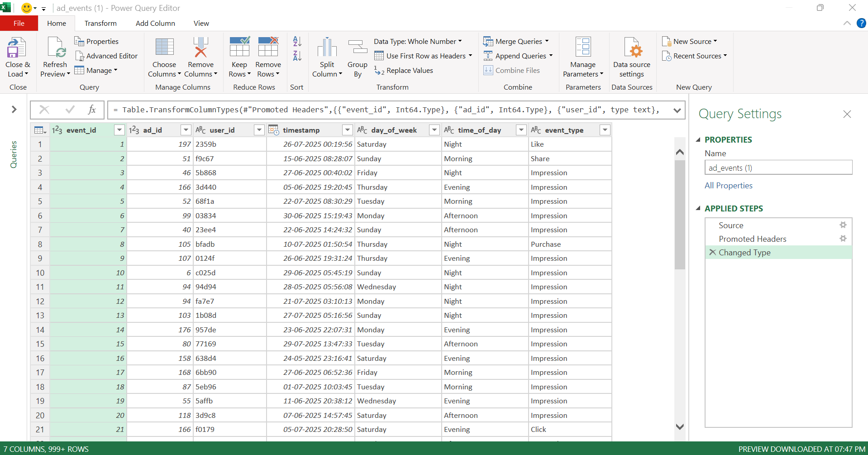The width and height of the screenshot is (868, 455).
Task: Switch to the Transform tab
Action: (100, 23)
